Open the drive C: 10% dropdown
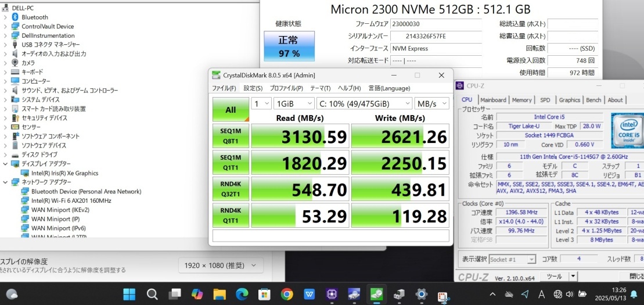 pyautogui.click(x=364, y=103)
